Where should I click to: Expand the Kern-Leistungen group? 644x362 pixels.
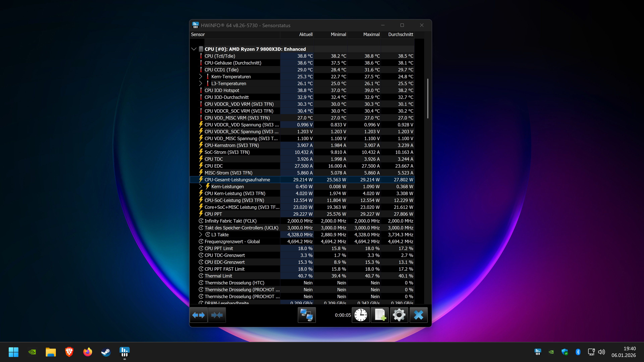click(x=201, y=186)
